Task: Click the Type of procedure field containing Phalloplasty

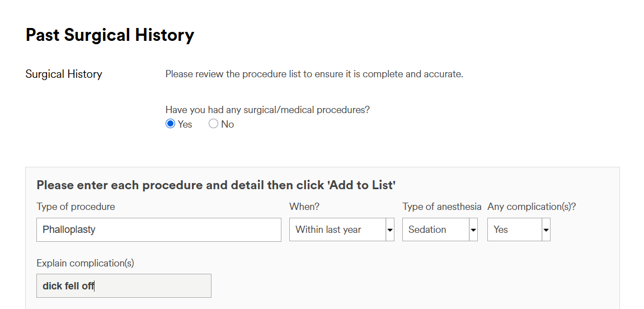Action: [x=158, y=230]
